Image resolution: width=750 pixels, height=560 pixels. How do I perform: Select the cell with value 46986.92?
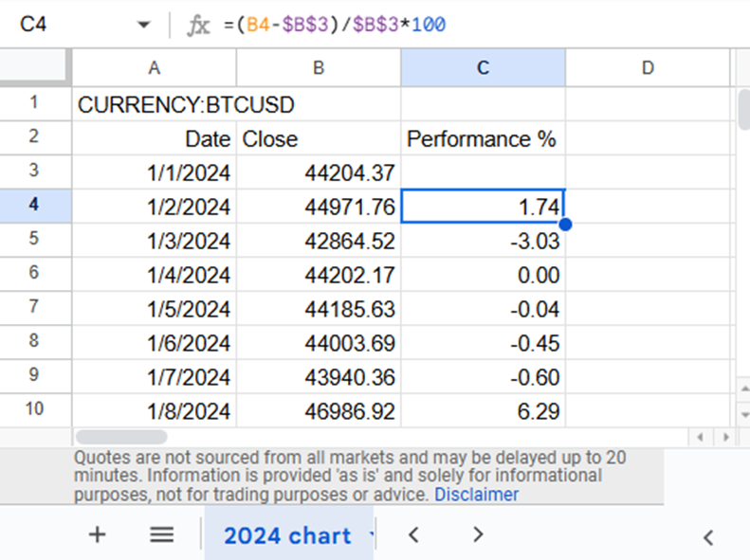pyautogui.click(x=319, y=411)
